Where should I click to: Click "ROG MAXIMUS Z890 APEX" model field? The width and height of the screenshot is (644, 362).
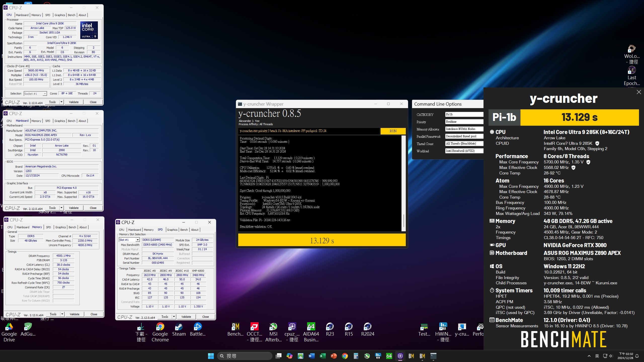click(x=48, y=135)
